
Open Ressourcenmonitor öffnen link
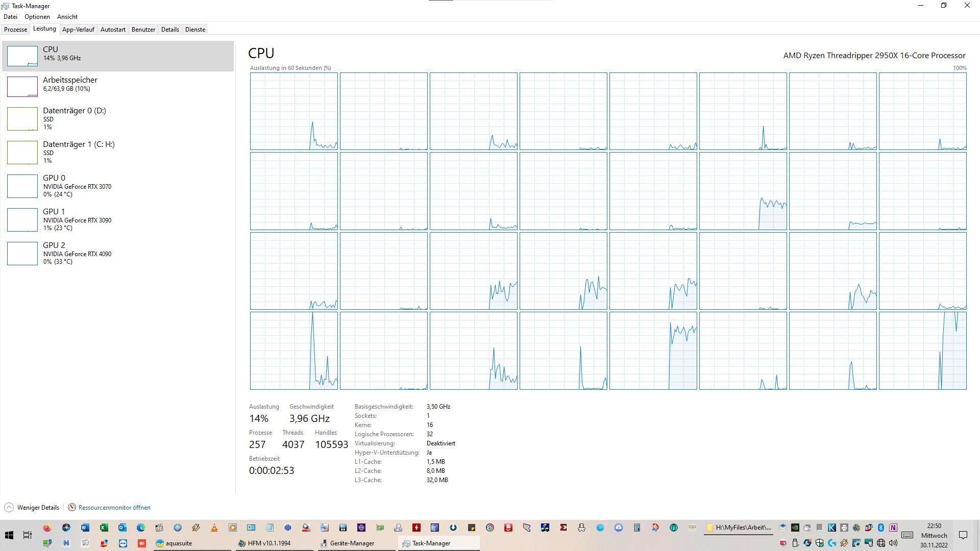pos(109,508)
